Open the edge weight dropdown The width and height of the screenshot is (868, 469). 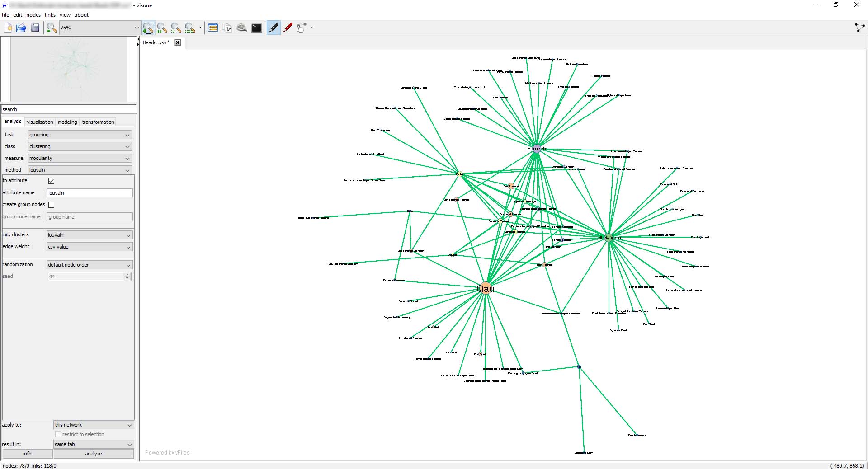pyautogui.click(x=90, y=247)
